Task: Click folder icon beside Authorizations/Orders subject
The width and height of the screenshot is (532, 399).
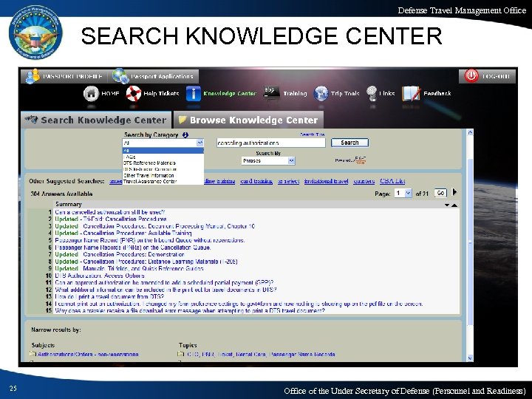Action: point(33,354)
